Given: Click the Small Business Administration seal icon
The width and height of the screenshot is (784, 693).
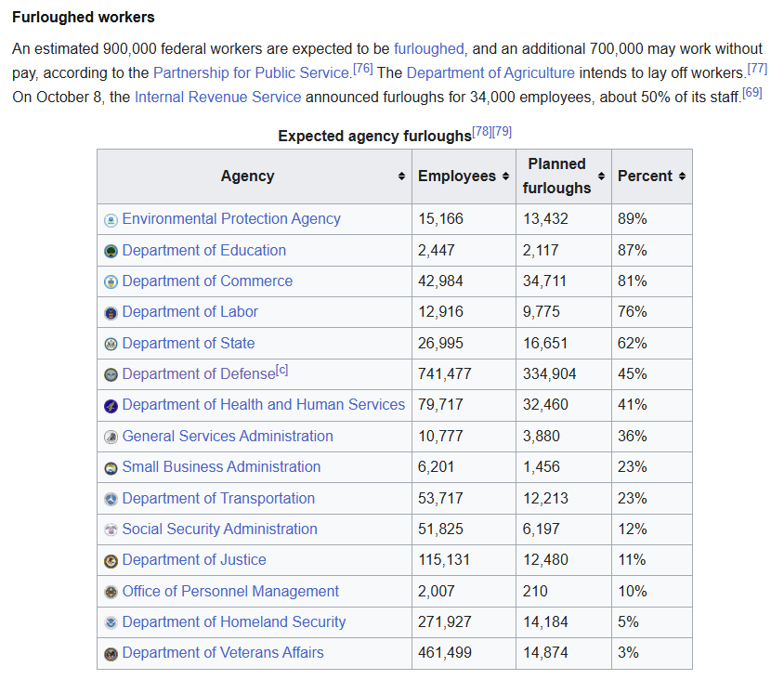Looking at the screenshot, I should (111, 468).
